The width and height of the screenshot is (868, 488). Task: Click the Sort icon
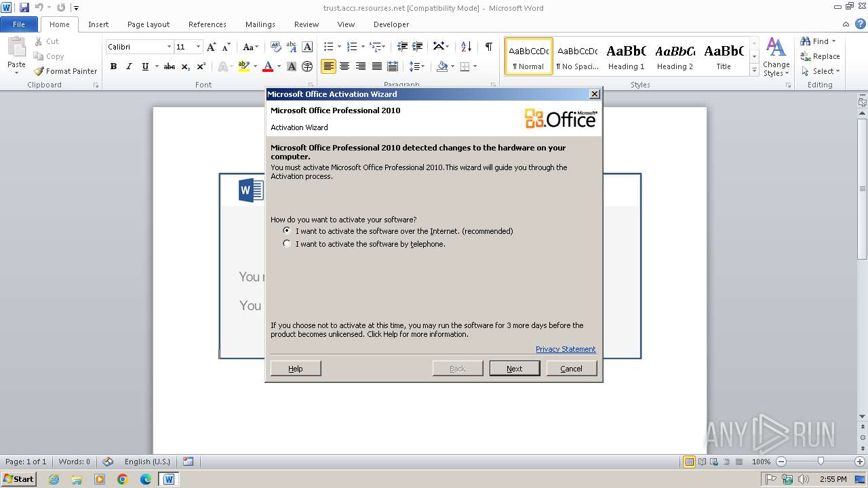(466, 47)
